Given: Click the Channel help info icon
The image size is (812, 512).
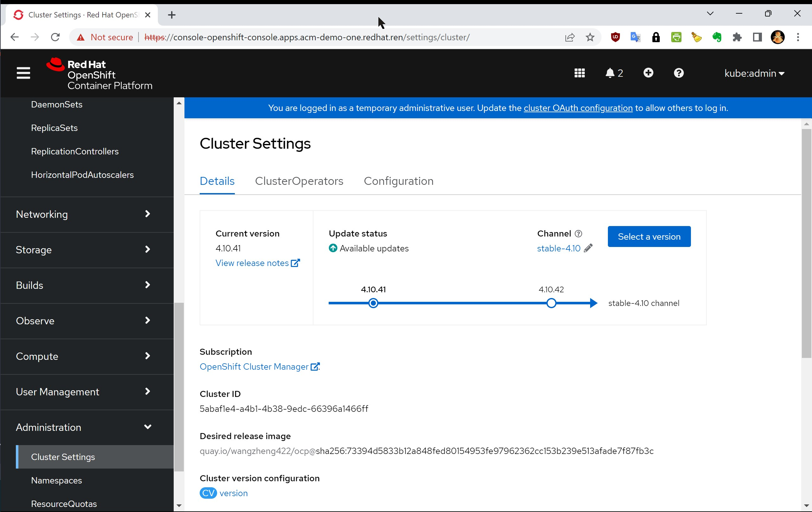Looking at the screenshot, I should pos(578,233).
